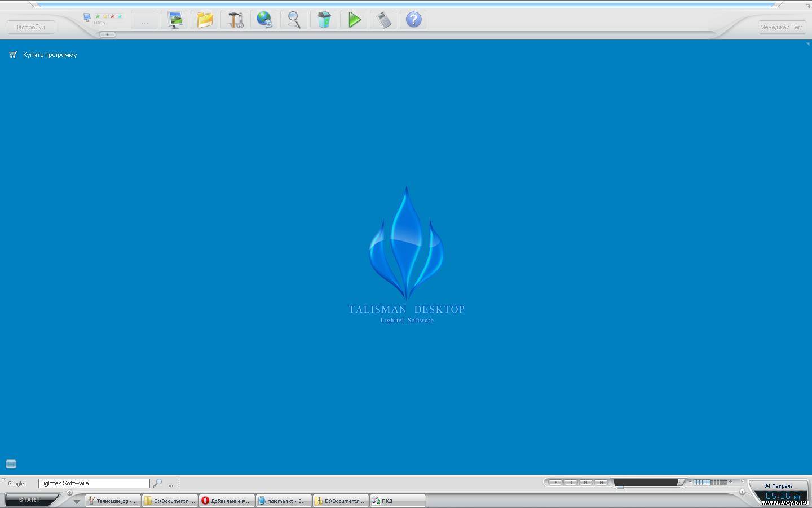Decrease volume with the minus button

690,482
